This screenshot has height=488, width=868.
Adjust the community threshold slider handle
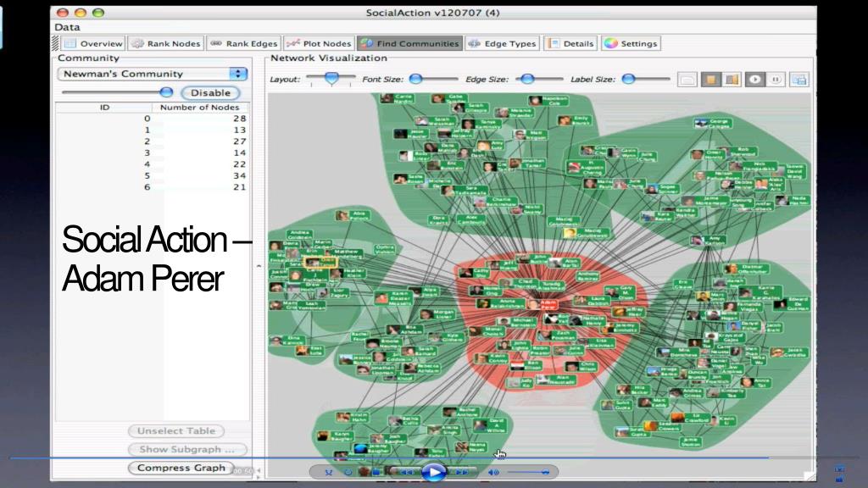[x=166, y=91]
